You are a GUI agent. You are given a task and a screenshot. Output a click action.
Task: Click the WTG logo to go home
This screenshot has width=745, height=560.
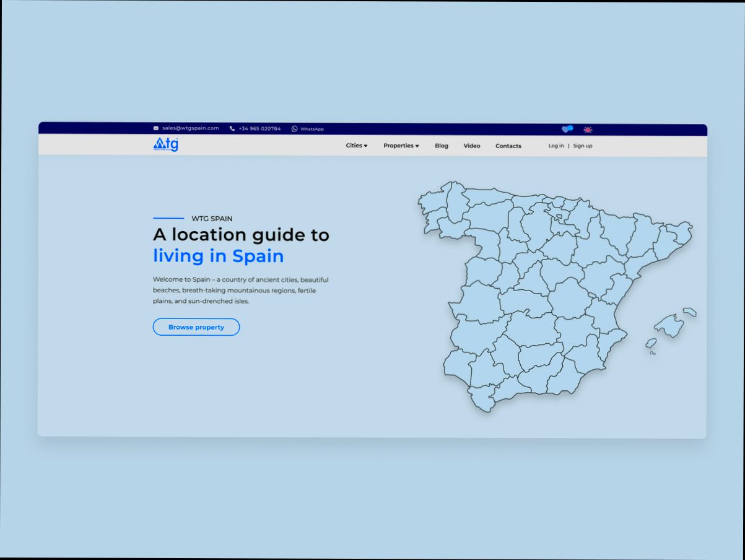(x=165, y=145)
